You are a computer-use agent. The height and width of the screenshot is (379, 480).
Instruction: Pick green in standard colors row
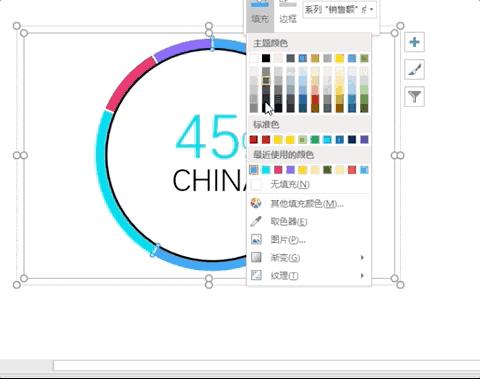point(315,139)
